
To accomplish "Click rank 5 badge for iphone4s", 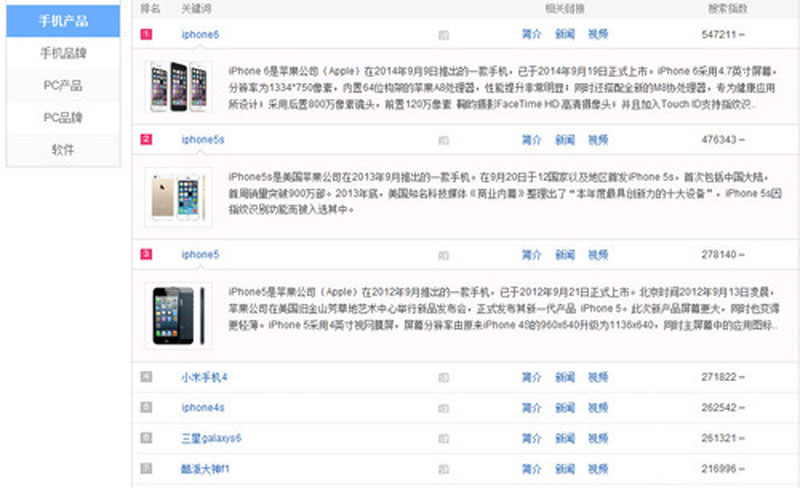I will pyautogui.click(x=146, y=407).
